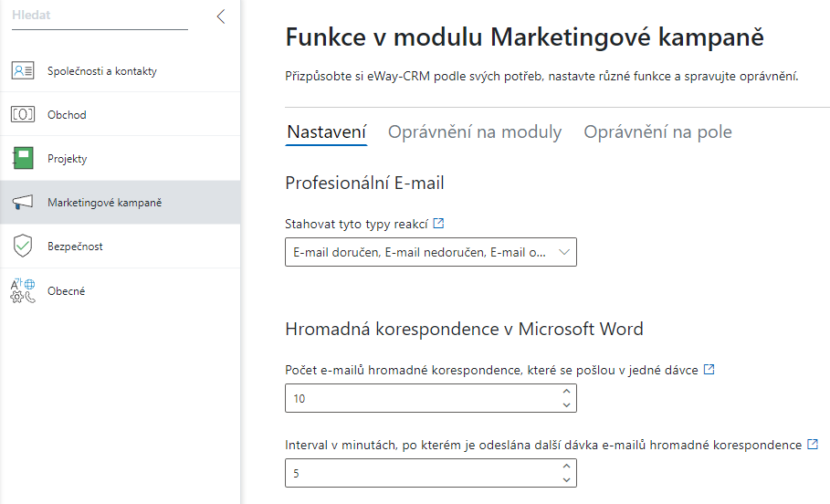This screenshot has height=504, width=830.
Task: Increase the interval in minutes value
Action: pos(566,466)
